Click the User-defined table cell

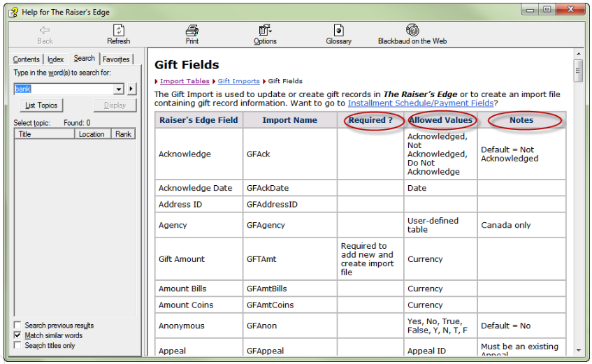pos(440,225)
